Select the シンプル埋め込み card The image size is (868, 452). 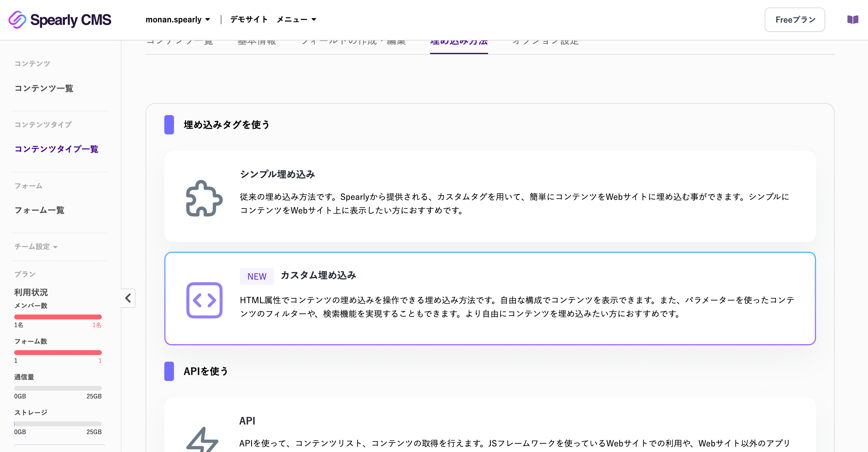490,196
